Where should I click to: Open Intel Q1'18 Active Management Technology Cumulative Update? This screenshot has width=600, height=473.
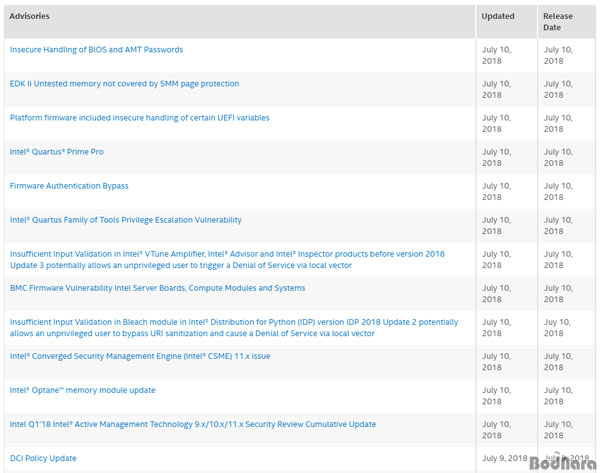193,424
